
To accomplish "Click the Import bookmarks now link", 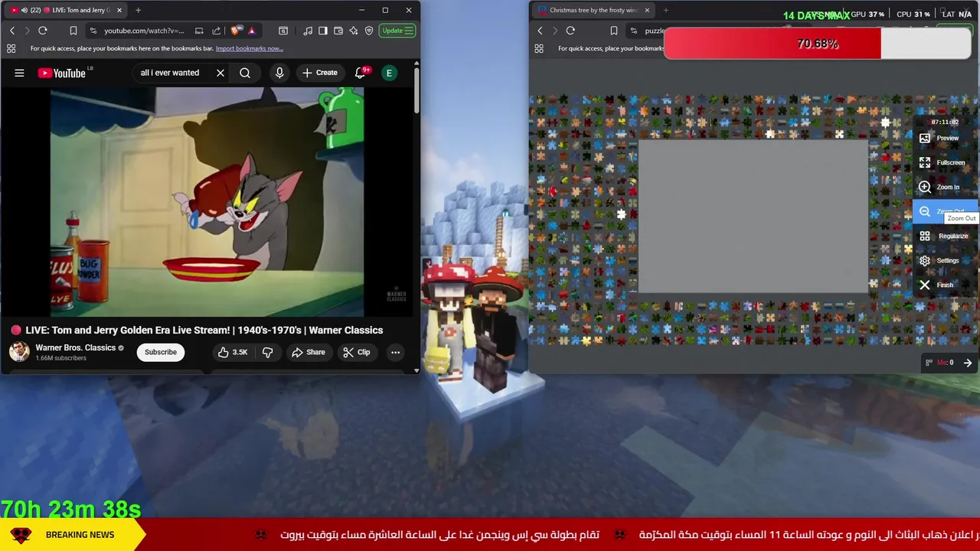I will pos(249,48).
